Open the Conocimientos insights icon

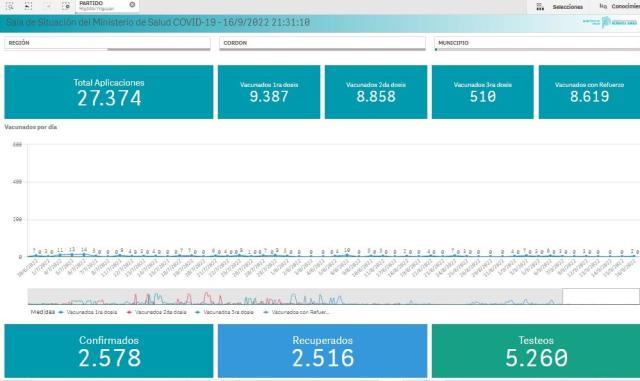coord(603,6)
